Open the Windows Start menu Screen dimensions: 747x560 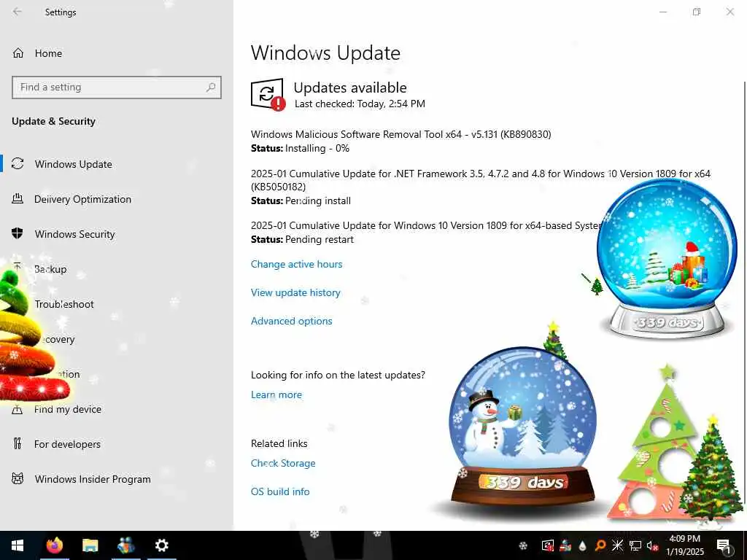pyautogui.click(x=18, y=545)
